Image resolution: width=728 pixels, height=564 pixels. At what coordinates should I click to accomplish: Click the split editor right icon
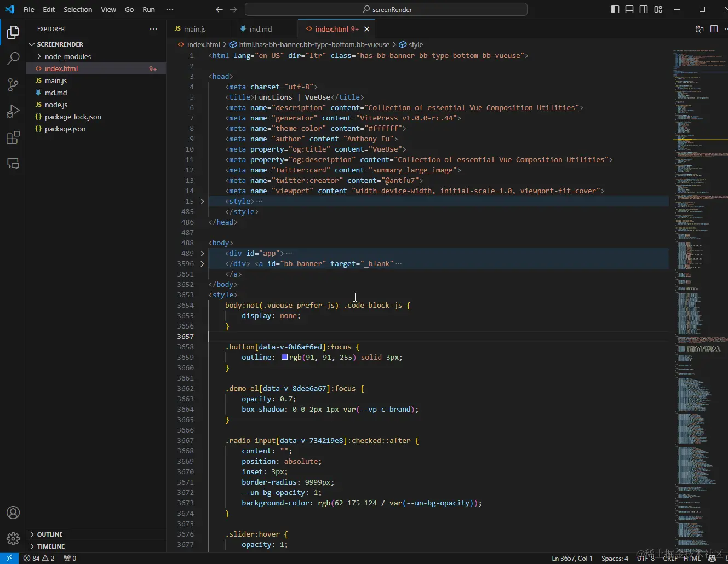pos(714,29)
